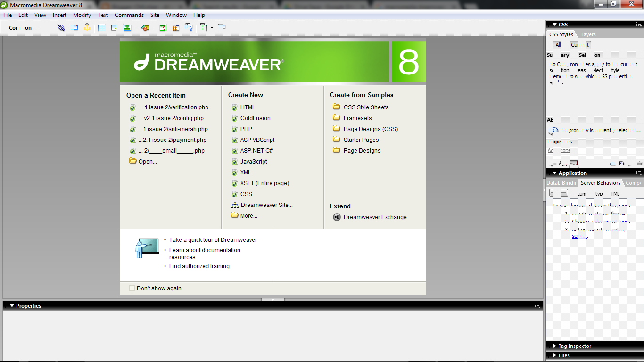Switch to the Bindings tab
Screen dimensions: 644x362
tap(570, 183)
